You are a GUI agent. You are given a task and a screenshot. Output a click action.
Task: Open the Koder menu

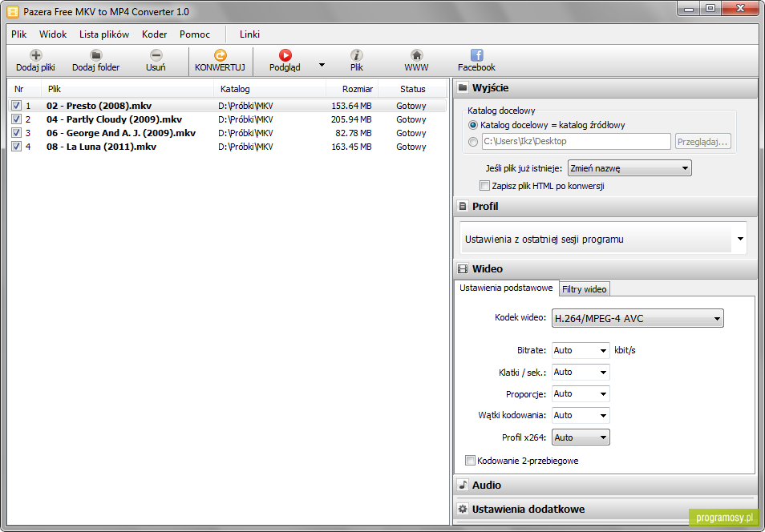(155, 34)
